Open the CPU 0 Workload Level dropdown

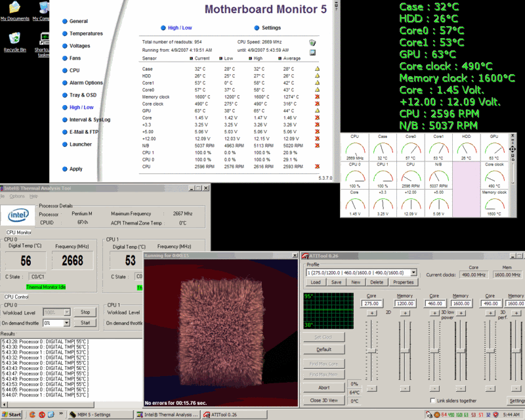(67, 312)
